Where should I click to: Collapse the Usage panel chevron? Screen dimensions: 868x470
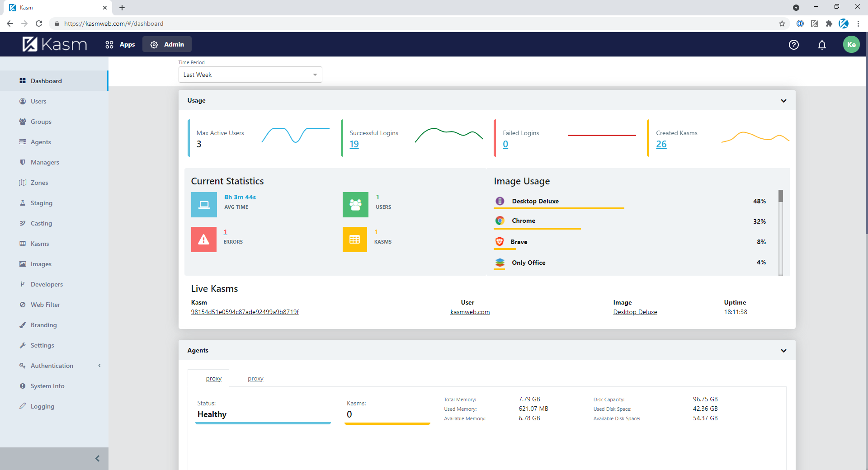(783, 101)
